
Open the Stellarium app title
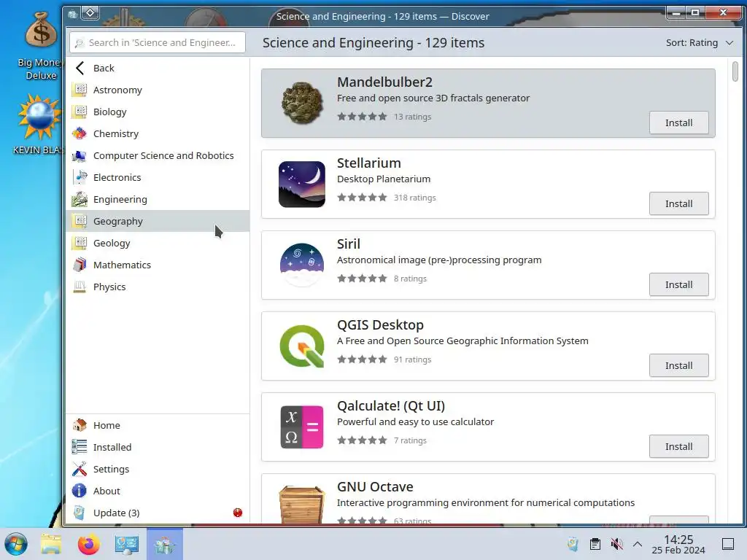coord(368,163)
